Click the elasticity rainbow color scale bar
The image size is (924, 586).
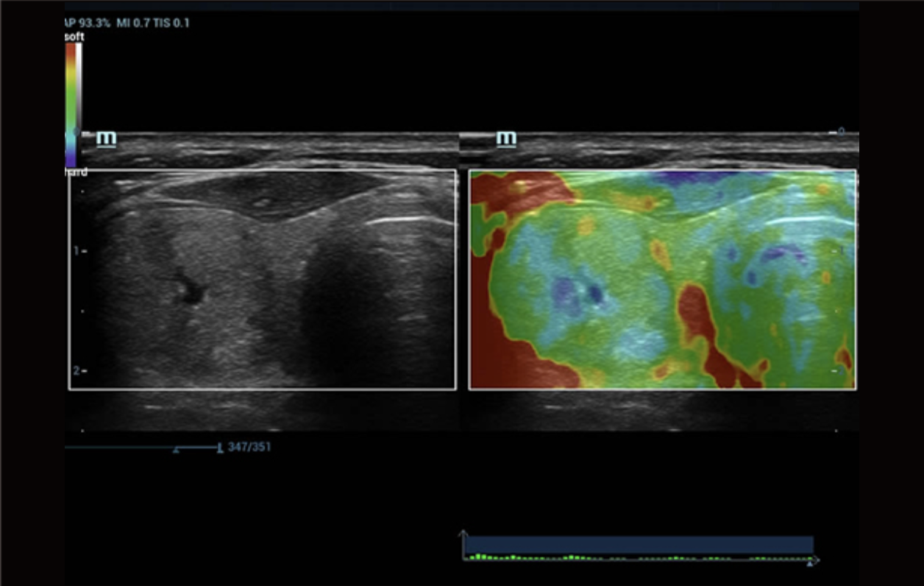coord(71,105)
